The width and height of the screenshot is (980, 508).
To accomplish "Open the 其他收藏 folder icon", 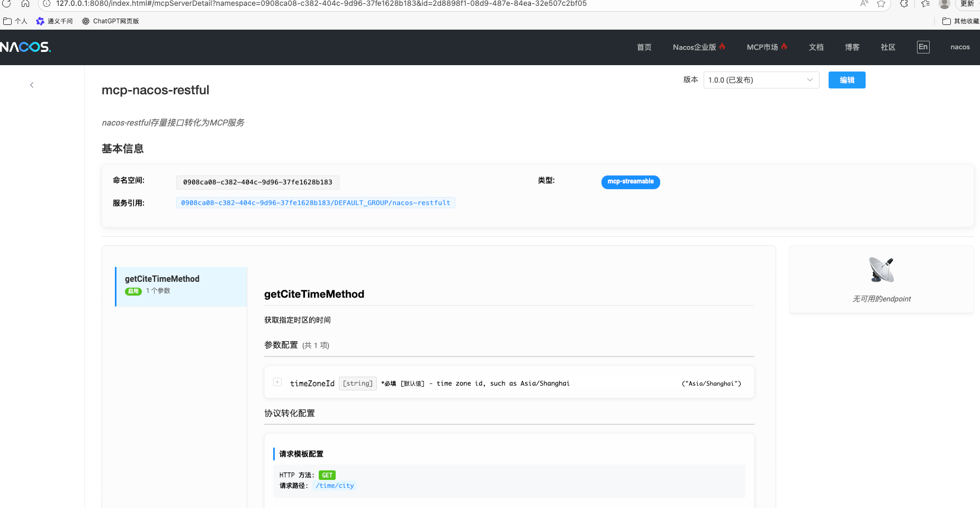I will [x=947, y=21].
